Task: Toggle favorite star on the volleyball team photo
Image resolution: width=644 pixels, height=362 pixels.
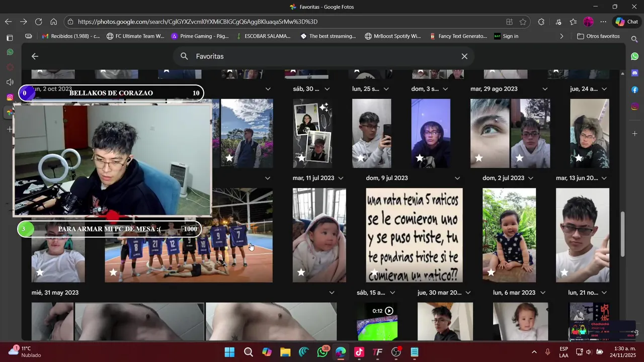Action: coord(113,273)
